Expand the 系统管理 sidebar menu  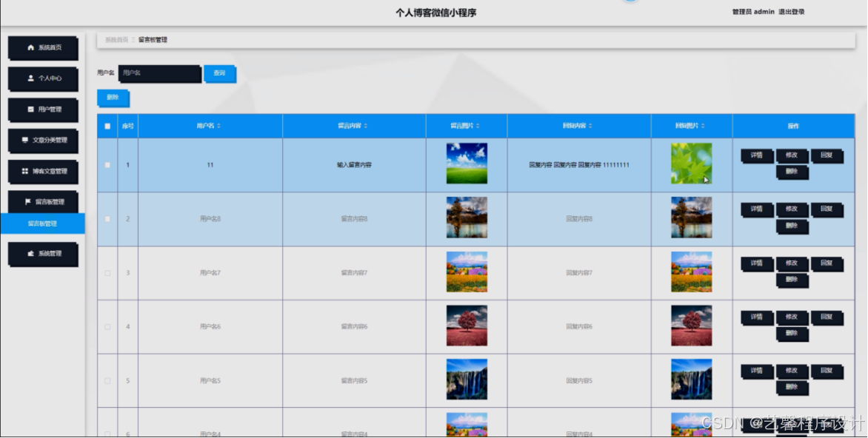click(43, 255)
